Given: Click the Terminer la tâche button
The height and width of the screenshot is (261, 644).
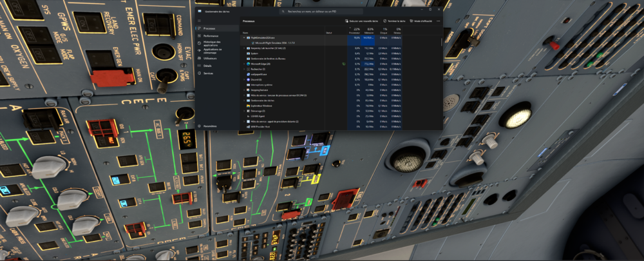Looking at the screenshot, I should pos(394,21).
